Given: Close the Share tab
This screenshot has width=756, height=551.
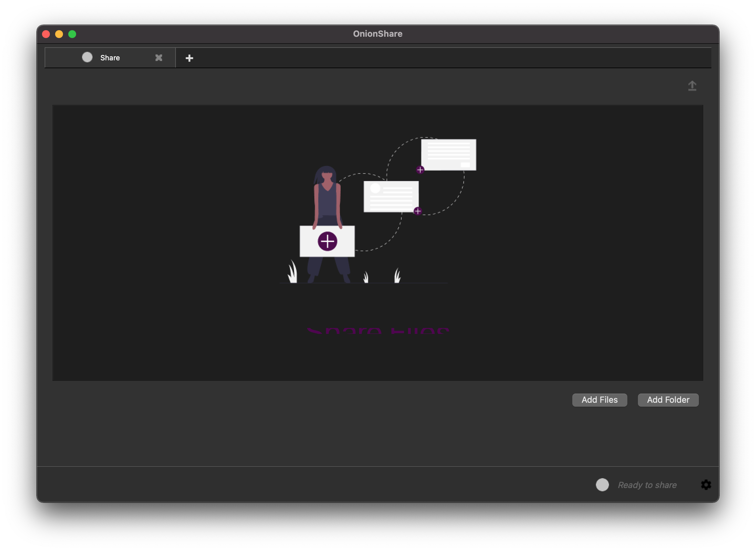Looking at the screenshot, I should (159, 58).
